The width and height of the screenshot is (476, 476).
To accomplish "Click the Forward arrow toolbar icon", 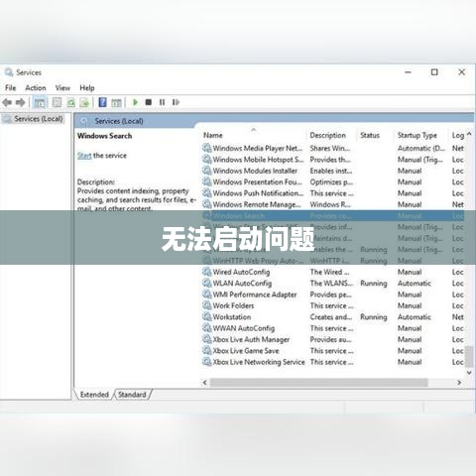I will pos(21,102).
